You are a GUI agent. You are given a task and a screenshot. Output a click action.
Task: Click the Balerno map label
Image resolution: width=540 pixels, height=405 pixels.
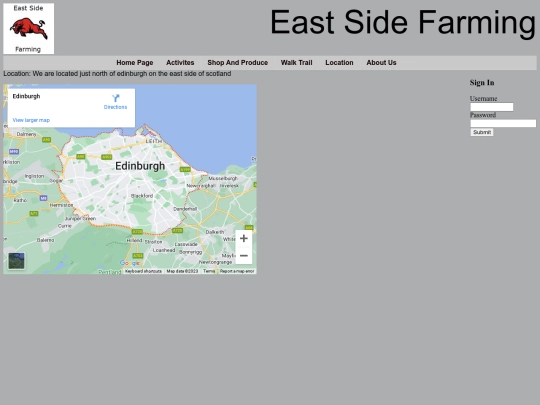coord(45,240)
